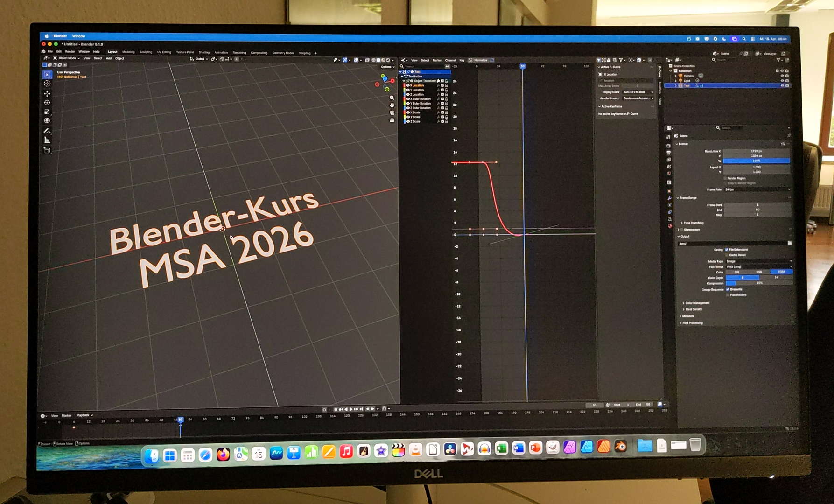Image resolution: width=834 pixels, height=504 pixels.
Task: Switch perspective/orthographic grid icon in viewport
Action: pos(392,120)
